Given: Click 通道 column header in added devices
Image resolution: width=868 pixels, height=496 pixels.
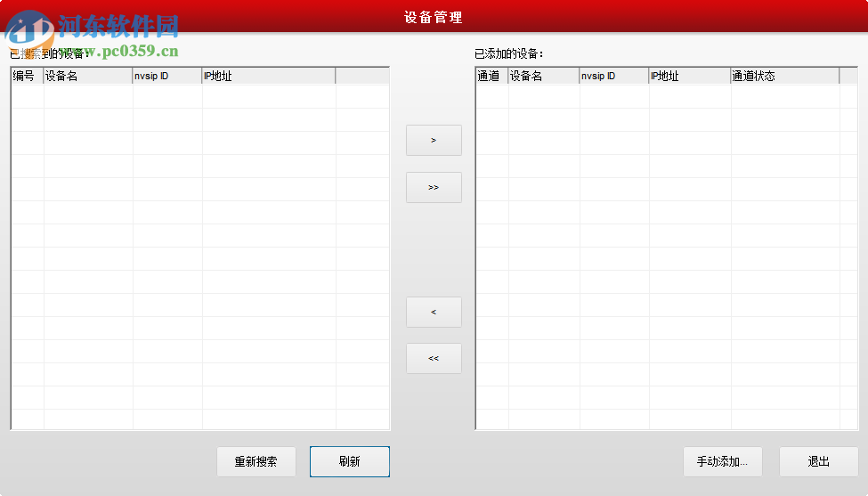Looking at the screenshot, I should point(492,76).
